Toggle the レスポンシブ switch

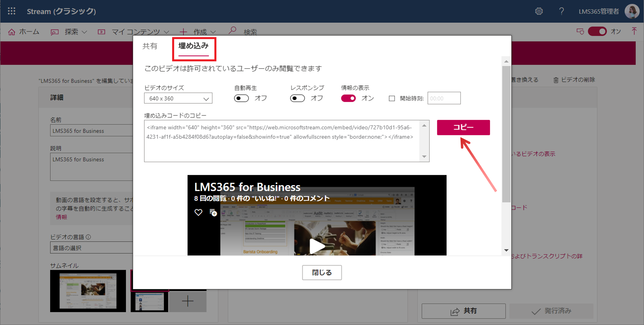coord(297,98)
